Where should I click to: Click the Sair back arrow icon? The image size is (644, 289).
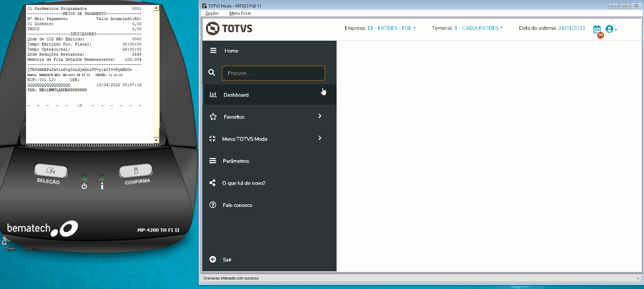213,259
